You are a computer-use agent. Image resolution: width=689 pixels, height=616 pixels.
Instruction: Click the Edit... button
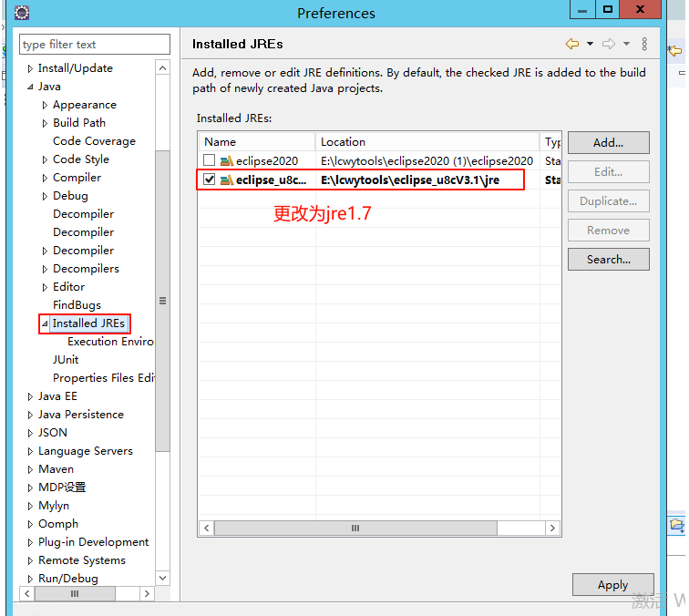pos(608,172)
